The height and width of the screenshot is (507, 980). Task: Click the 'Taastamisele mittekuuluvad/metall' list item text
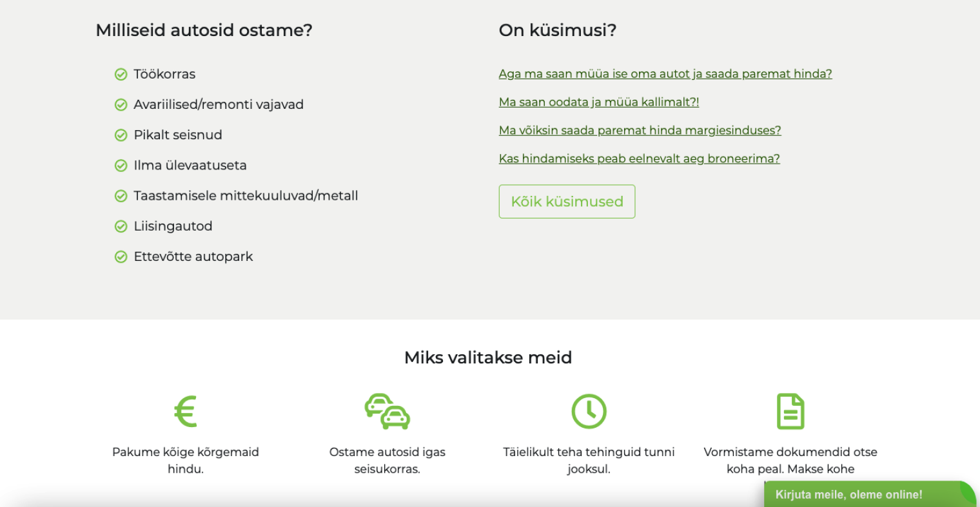[246, 196]
